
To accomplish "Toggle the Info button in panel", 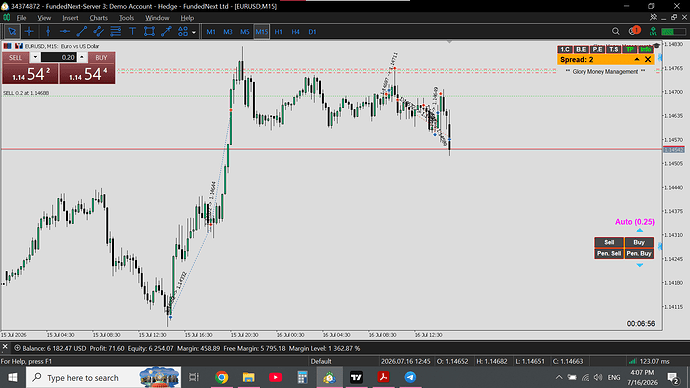I will (x=646, y=49).
